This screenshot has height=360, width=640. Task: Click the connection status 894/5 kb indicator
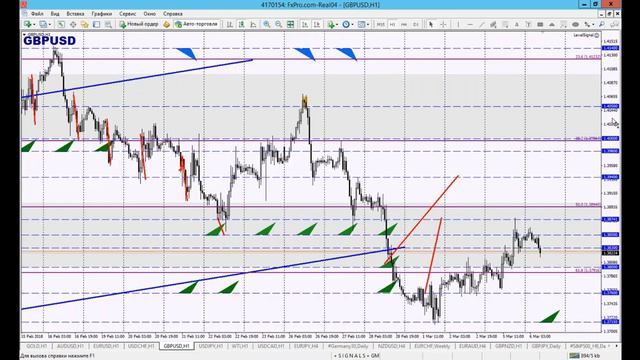585,356
